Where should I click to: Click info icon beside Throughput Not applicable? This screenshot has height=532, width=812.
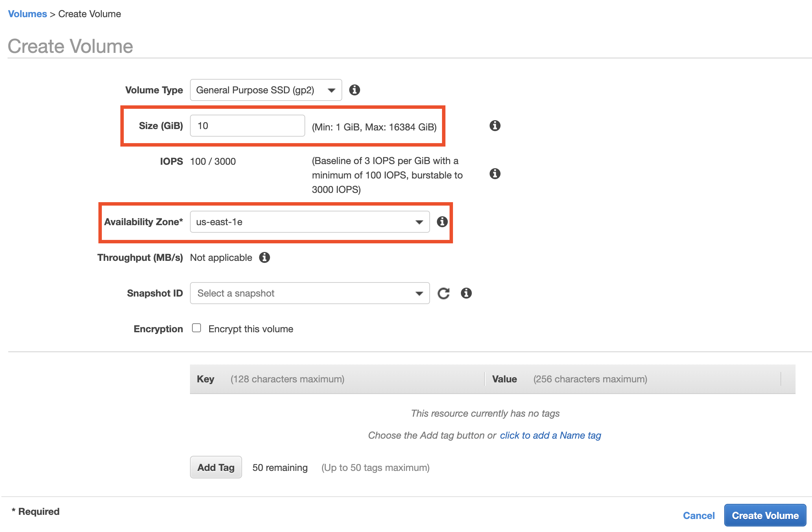click(264, 257)
